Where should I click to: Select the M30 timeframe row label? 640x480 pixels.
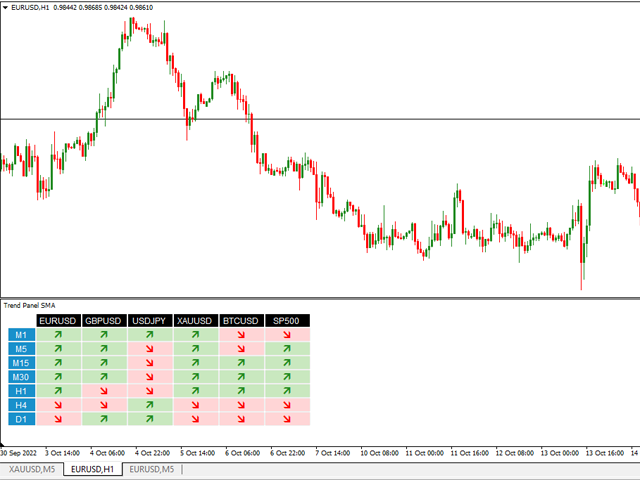tap(22, 377)
